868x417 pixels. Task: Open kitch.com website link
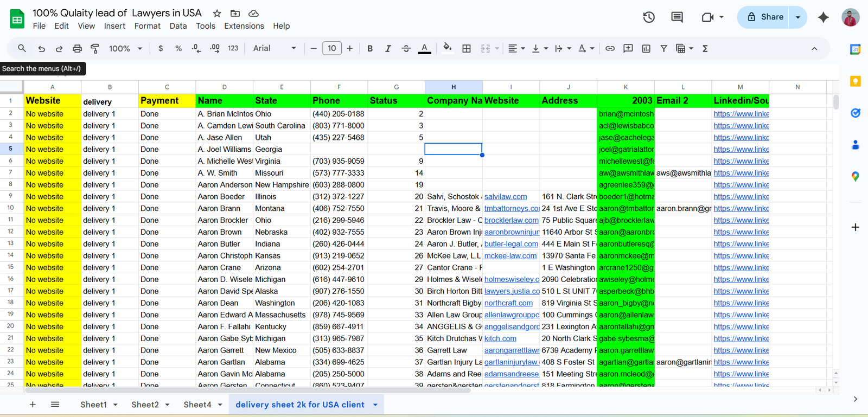coord(500,338)
